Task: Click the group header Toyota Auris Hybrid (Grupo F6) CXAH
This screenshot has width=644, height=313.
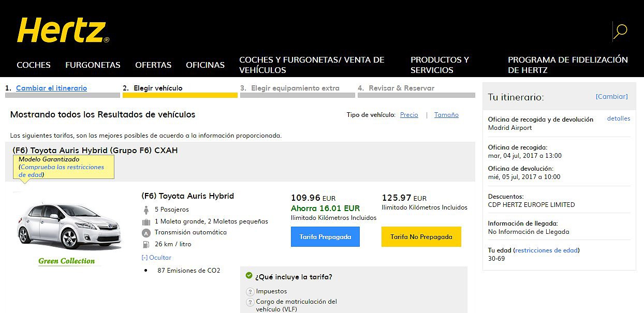Action: click(95, 151)
